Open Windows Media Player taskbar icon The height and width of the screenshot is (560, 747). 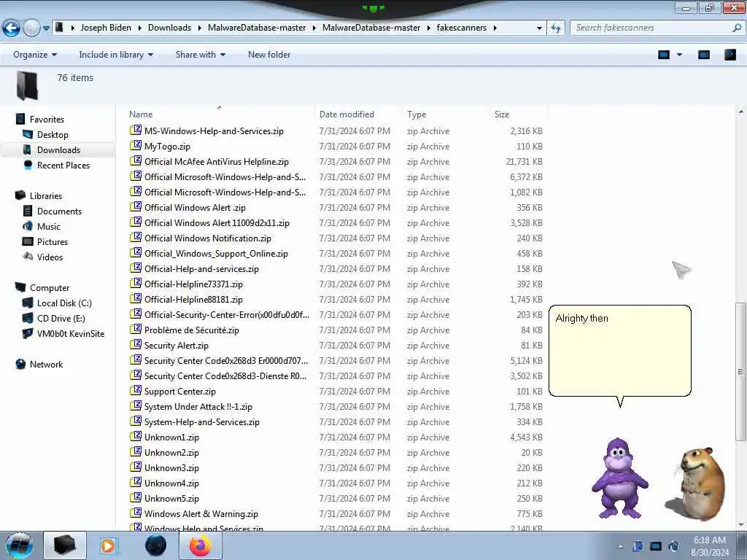108,545
